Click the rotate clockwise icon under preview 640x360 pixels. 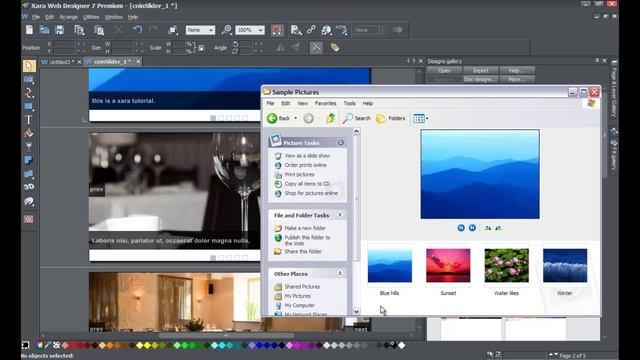[x=488, y=228]
